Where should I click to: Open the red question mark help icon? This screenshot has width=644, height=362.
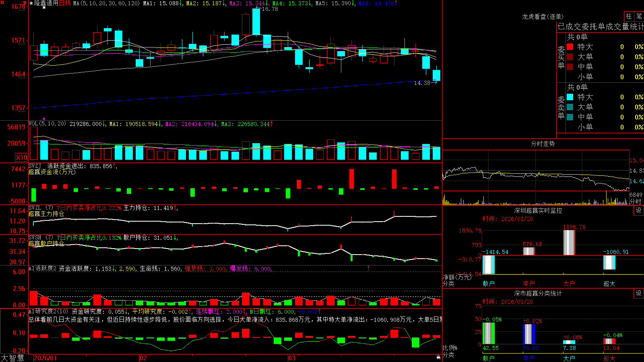[25, 3]
